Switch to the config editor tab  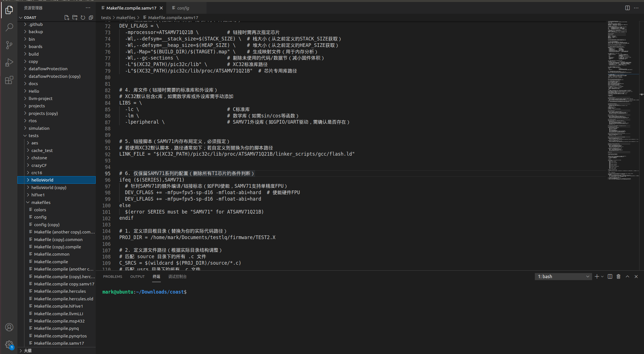click(x=183, y=8)
